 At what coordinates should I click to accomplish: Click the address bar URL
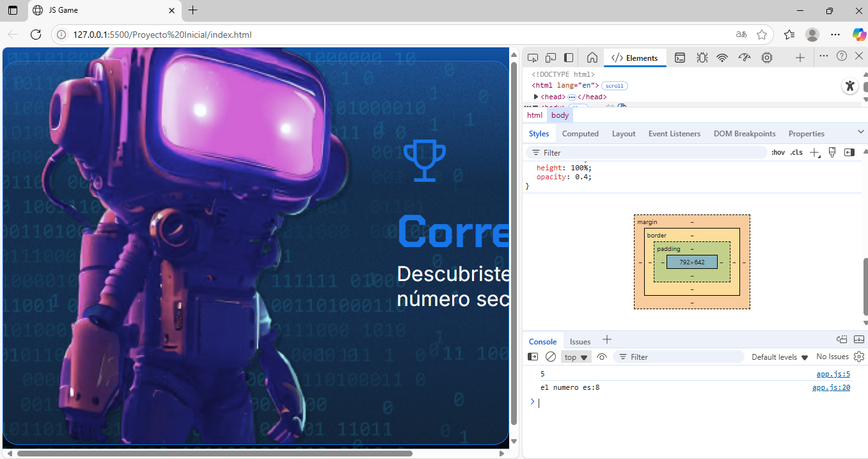point(162,35)
